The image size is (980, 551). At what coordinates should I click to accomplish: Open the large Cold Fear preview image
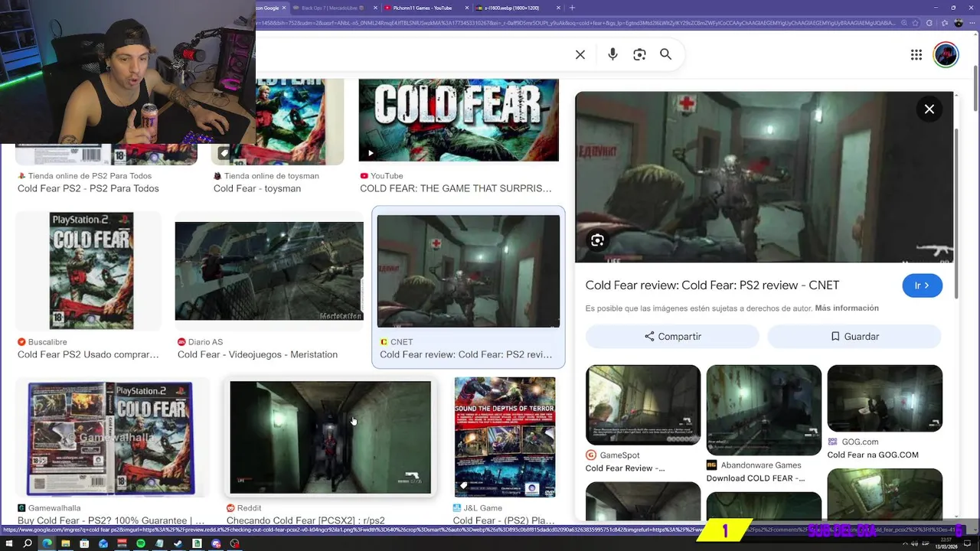pos(764,177)
